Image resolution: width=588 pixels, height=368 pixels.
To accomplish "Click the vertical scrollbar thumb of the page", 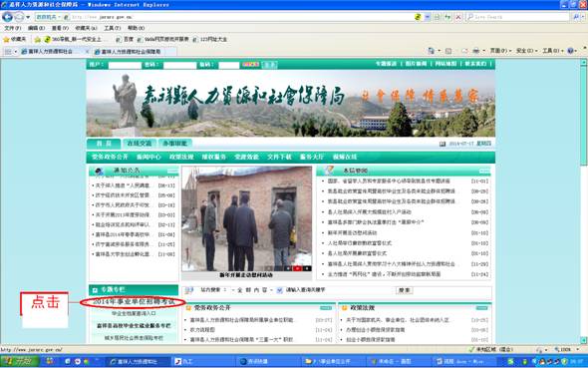I will [x=583, y=116].
